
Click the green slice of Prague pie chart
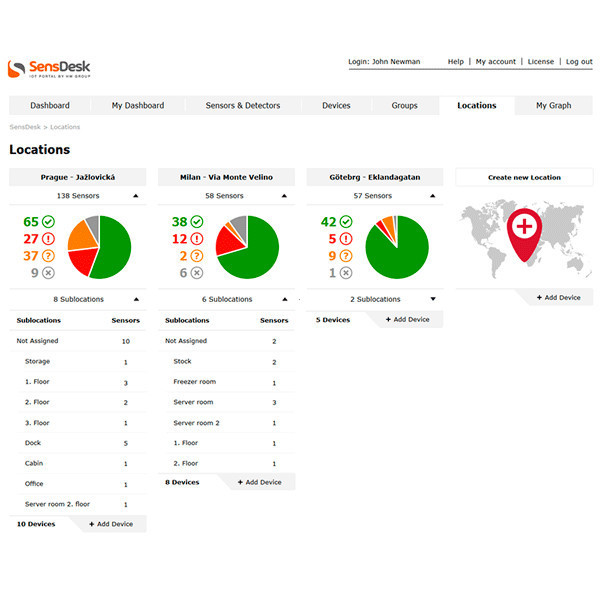click(x=114, y=250)
